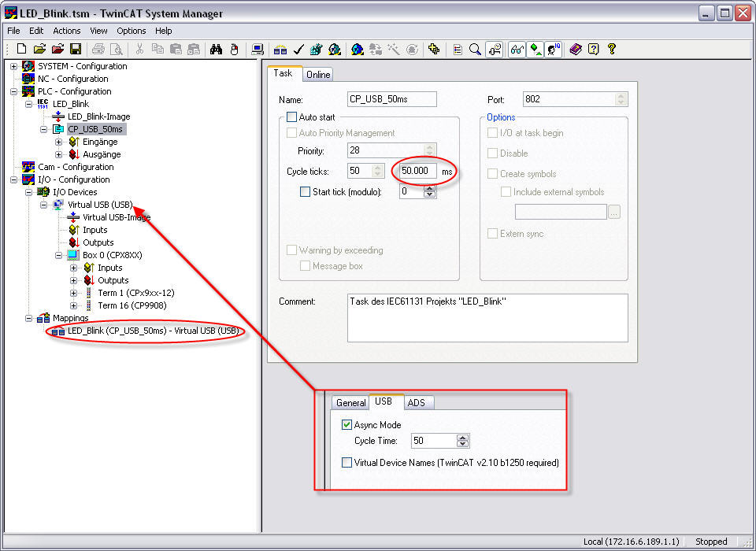
Task: Collapse the Box 0 (CPX8XX) node
Action: tap(59, 255)
